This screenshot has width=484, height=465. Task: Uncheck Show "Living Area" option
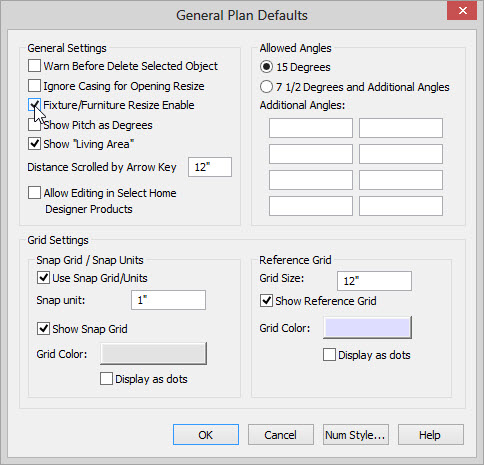click(x=34, y=144)
